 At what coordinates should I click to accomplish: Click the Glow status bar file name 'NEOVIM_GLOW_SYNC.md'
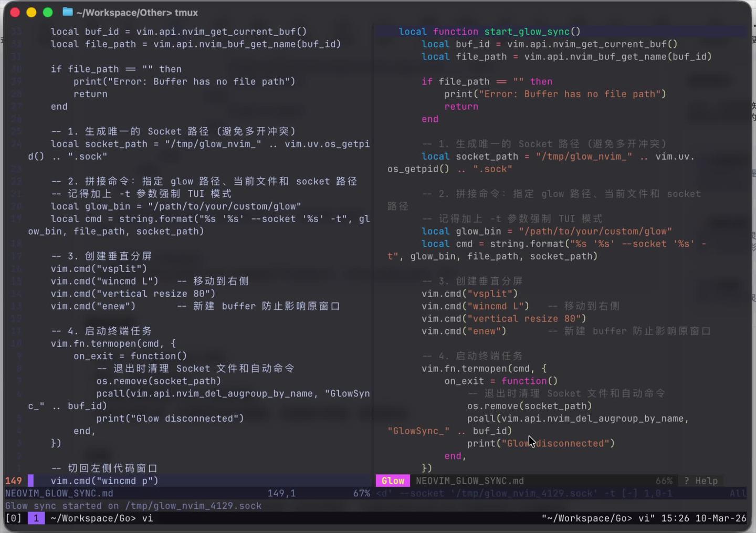coord(470,481)
